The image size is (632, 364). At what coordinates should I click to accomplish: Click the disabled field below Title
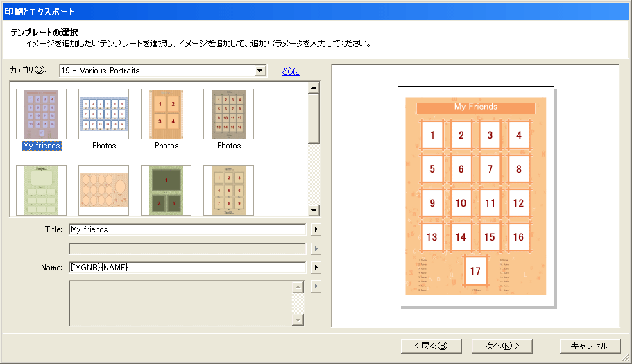(x=187, y=248)
